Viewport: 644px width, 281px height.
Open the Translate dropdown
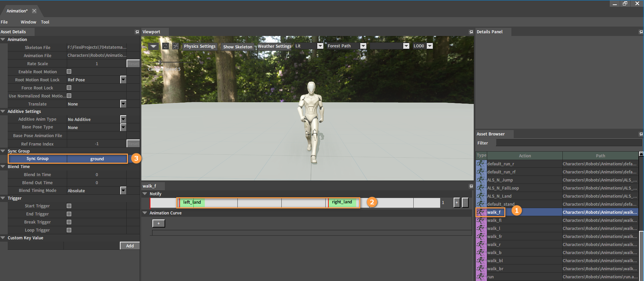click(x=123, y=104)
